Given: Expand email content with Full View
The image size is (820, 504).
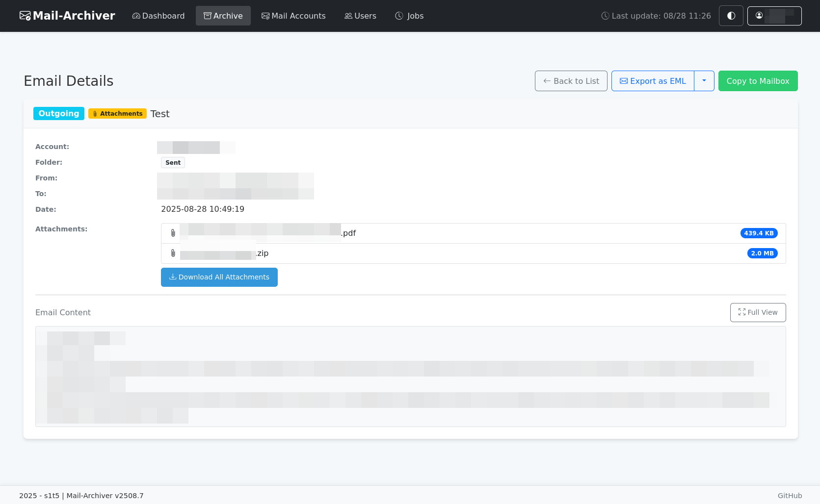Looking at the screenshot, I should click(x=758, y=312).
